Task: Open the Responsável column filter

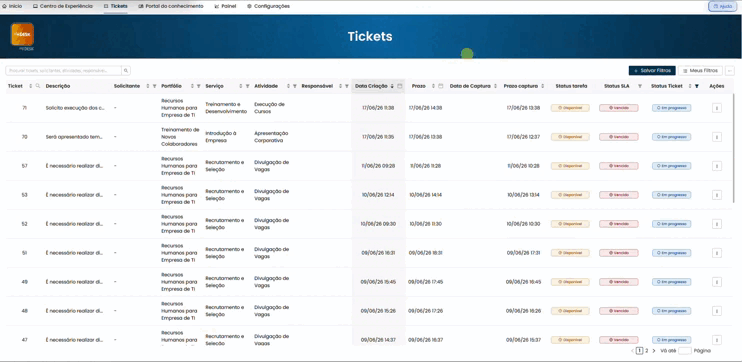Action: pos(346,86)
